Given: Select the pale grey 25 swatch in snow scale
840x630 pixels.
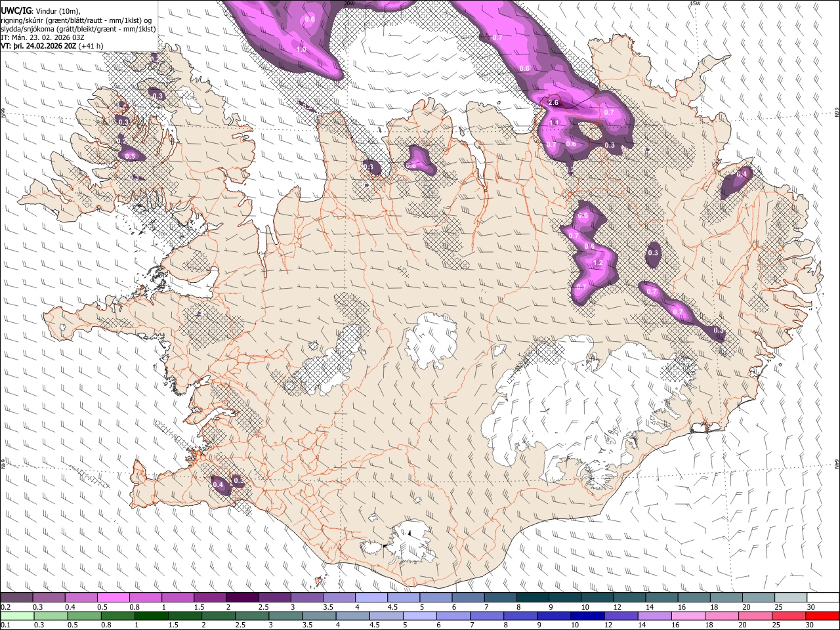Looking at the screenshot, I should tap(791, 597).
